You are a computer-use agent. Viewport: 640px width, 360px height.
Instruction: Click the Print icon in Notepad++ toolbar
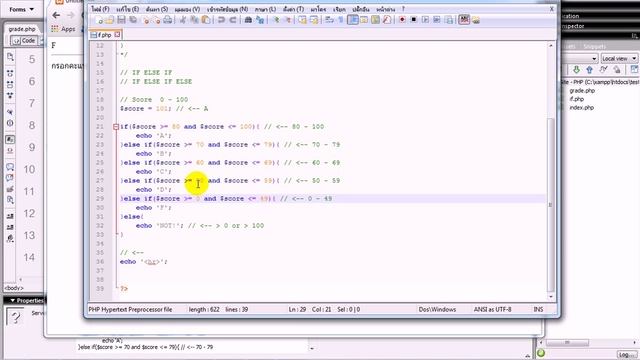pyautogui.click(x=167, y=20)
